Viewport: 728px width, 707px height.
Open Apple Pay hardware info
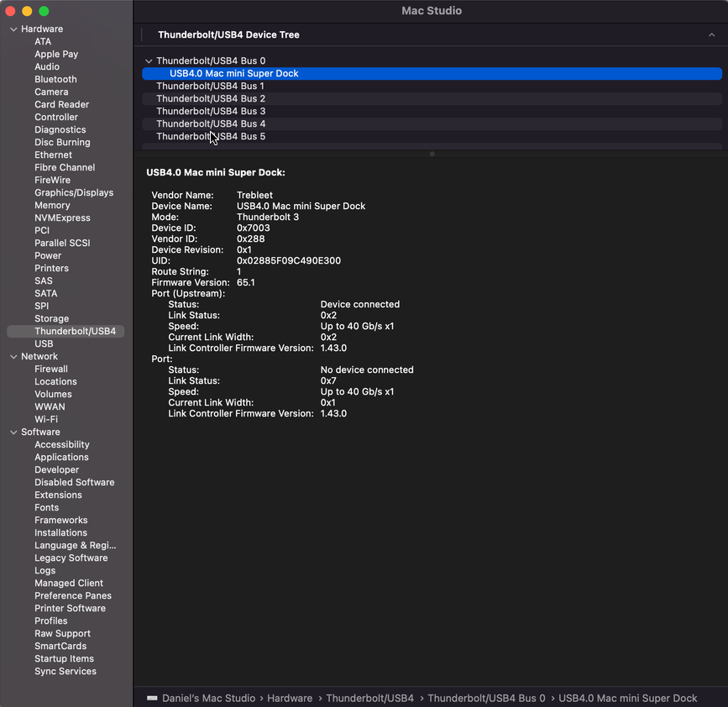click(x=56, y=55)
